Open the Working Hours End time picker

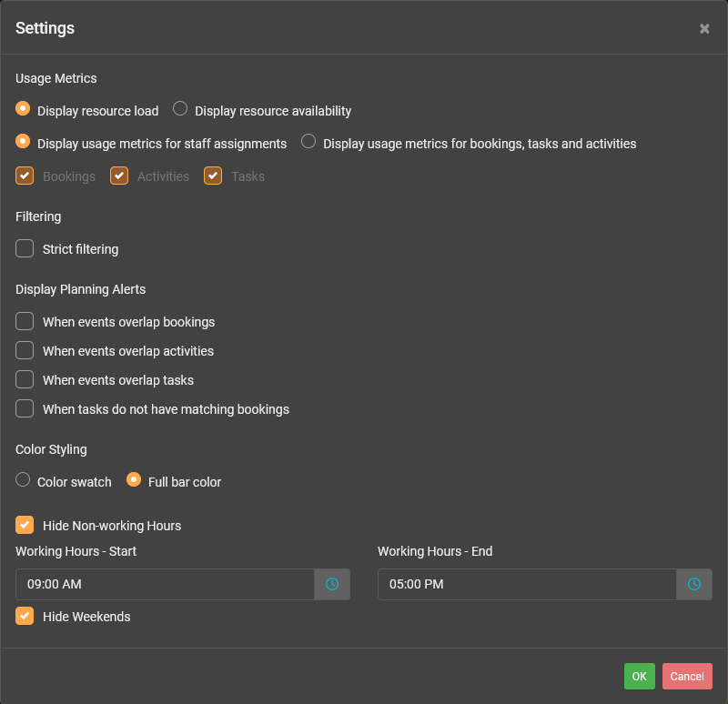point(694,584)
